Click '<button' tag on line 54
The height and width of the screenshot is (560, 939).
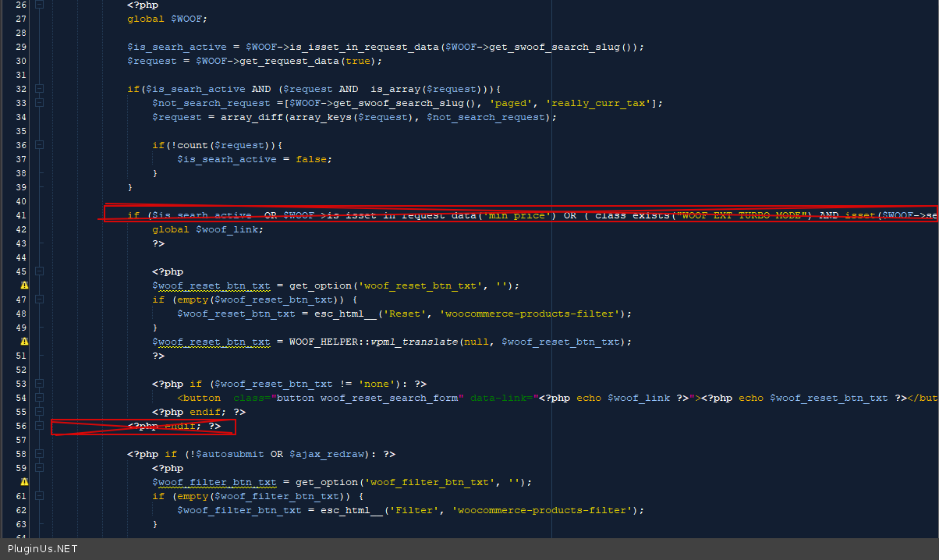[x=199, y=398]
